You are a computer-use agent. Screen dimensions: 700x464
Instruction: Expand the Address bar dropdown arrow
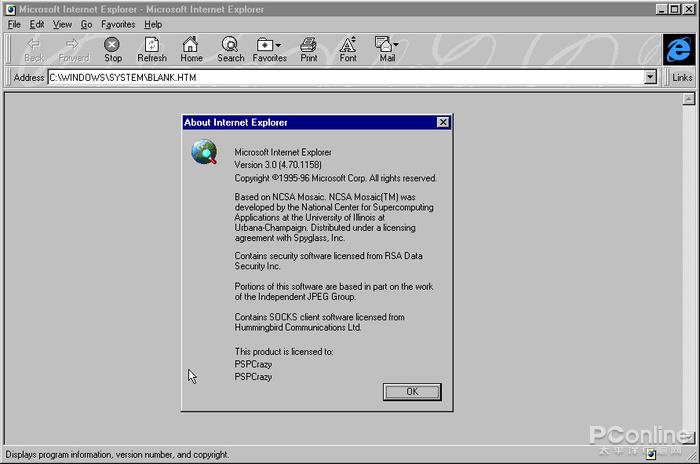point(650,77)
